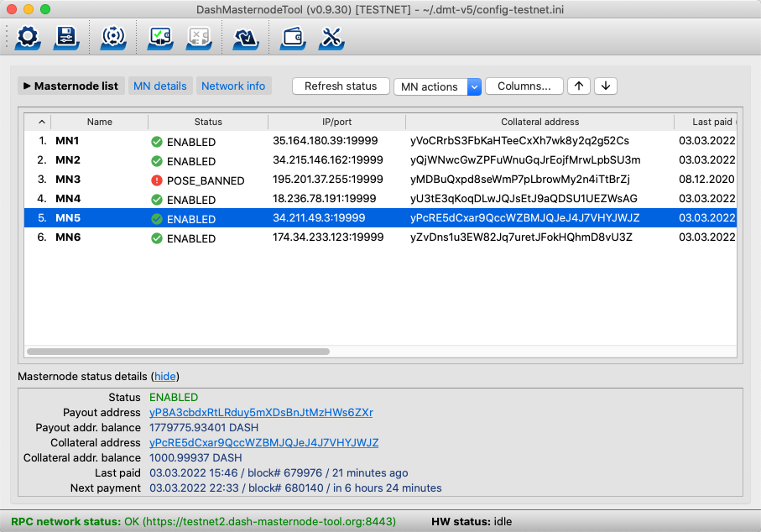The image size is (761, 532).
Task: Select the MN4 row name
Action: click(68, 199)
